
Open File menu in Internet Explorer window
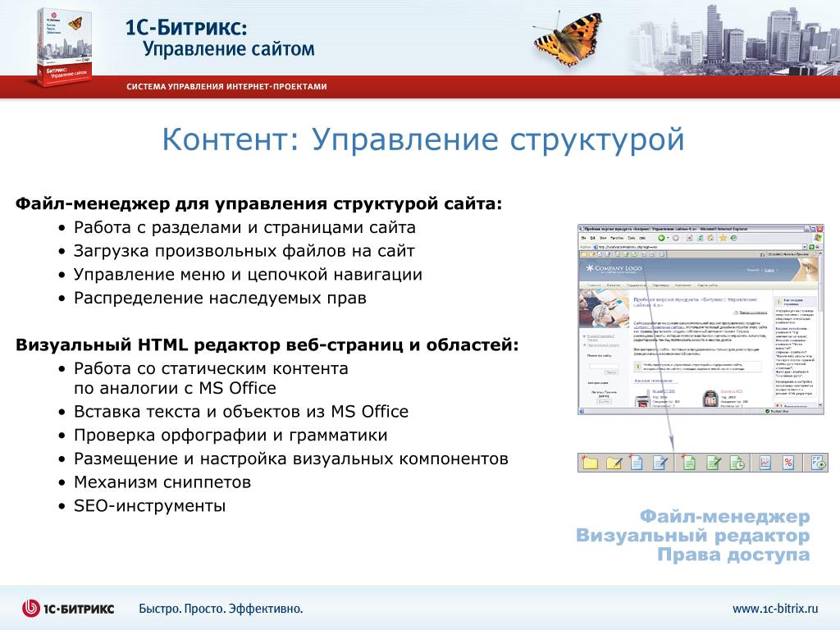[x=583, y=238]
